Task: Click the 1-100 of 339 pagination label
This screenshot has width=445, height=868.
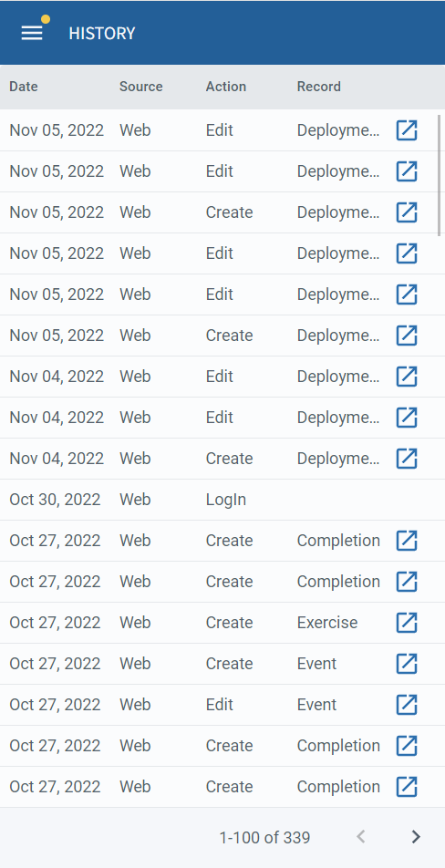Action: pos(264,838)
